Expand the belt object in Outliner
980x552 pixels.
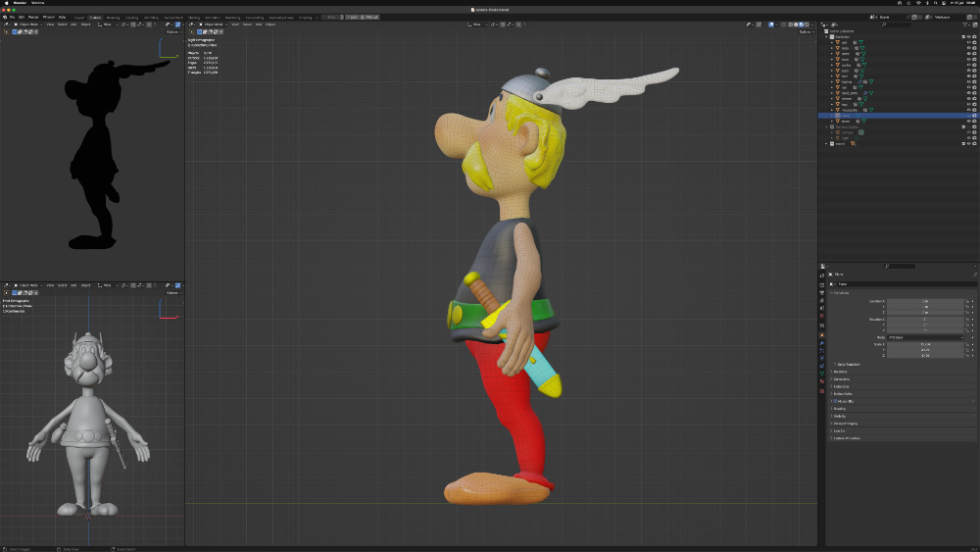pos(832,42)
